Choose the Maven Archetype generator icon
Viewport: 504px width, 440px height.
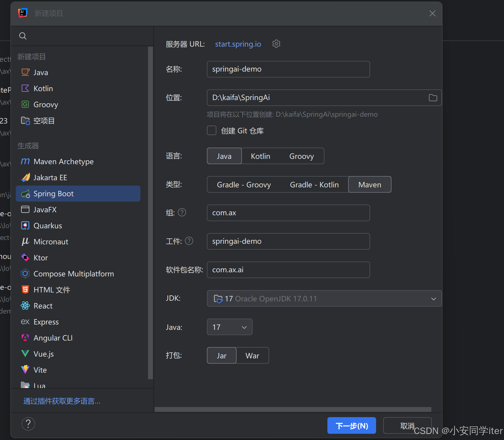(x=26, y=161)
